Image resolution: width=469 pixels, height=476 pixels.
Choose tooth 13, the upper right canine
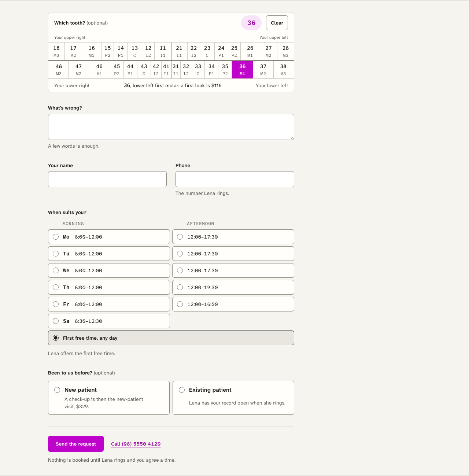[135, 51]
